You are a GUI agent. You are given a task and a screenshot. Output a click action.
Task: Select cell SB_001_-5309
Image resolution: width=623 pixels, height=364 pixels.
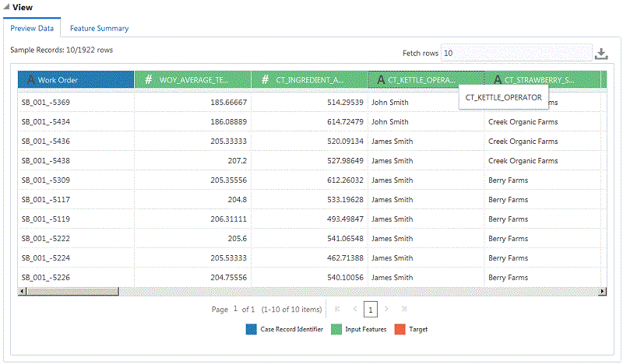[x=46, y=180]
